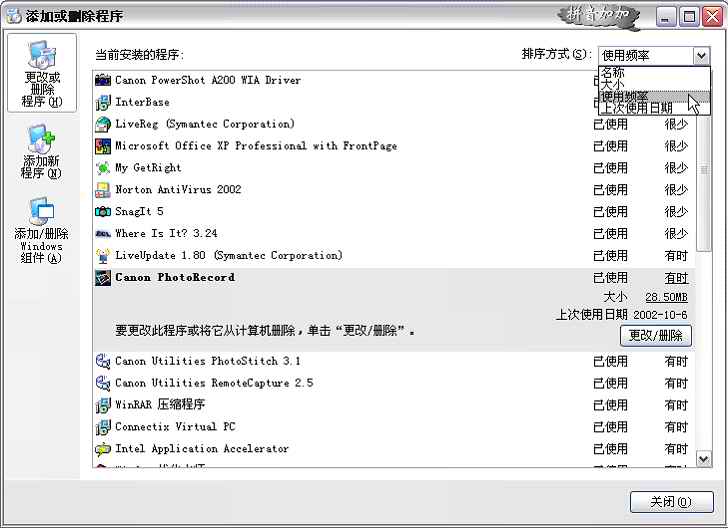
Task: Click the SnagIt 5 camera icon
Action: tap(103, 211)
